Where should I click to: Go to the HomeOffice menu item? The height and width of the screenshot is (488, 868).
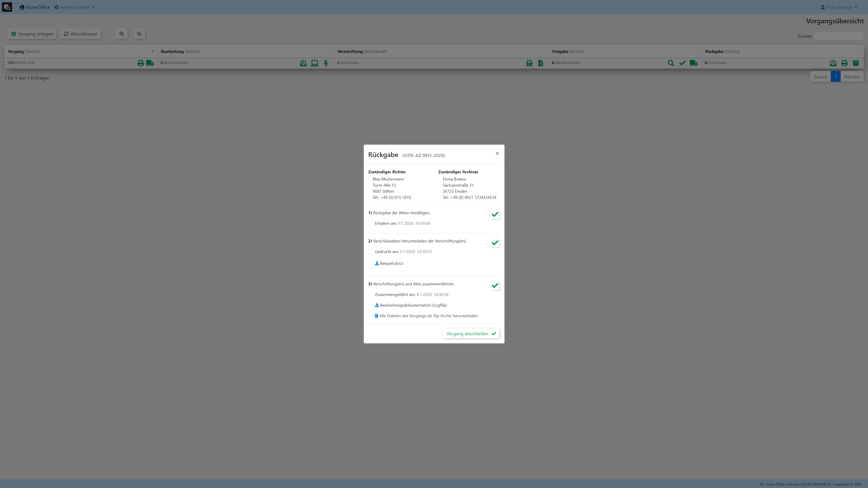(35, 7)
